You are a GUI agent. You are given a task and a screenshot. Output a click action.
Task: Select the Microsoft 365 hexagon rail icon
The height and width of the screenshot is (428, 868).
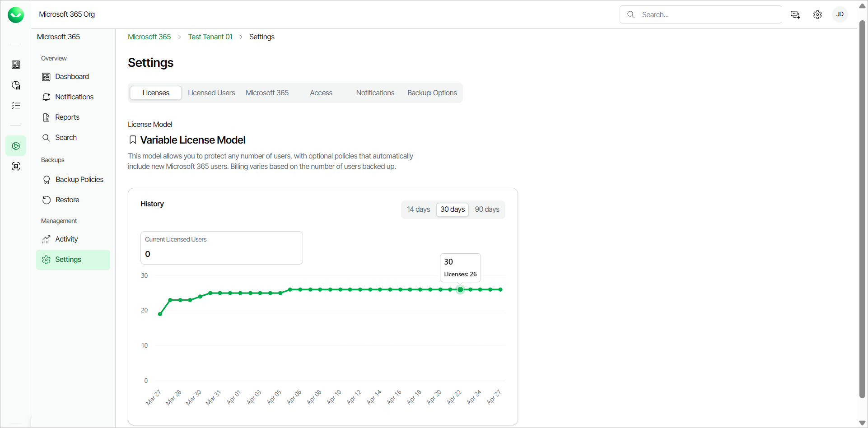(x=16, y=146)
